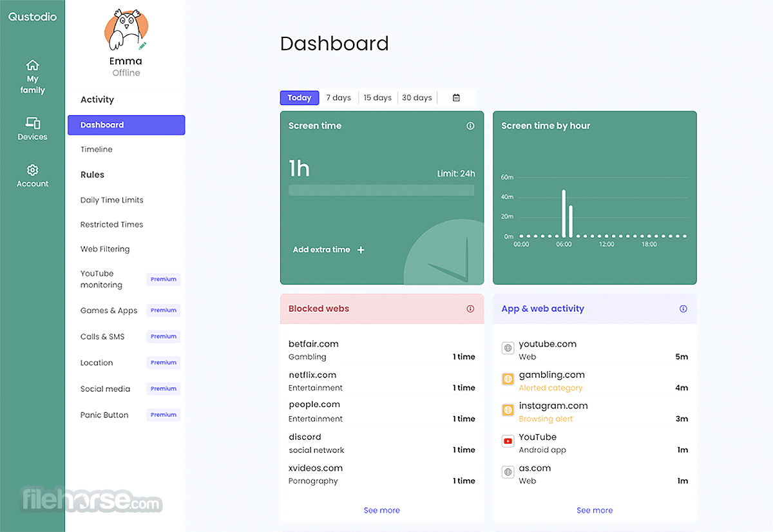Click Premium badge next to Games & Apps
This screenshot has height=532, width=773.
pos(164,310)
